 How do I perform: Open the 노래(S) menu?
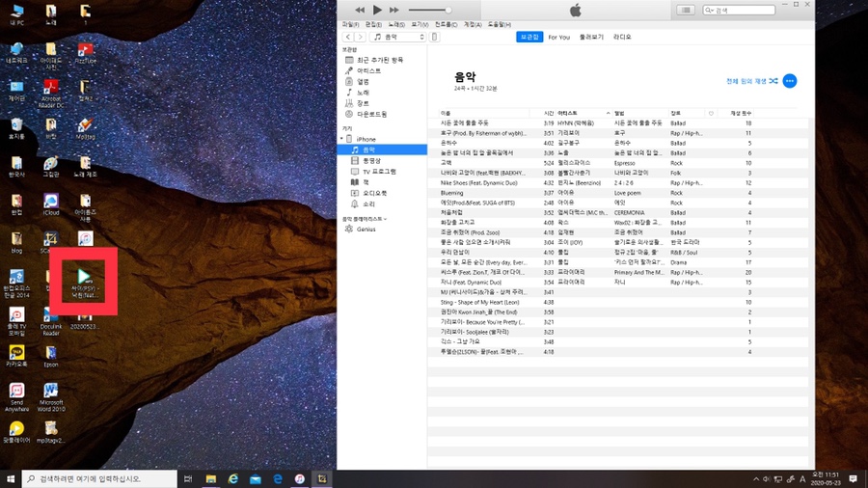point(396,24)
